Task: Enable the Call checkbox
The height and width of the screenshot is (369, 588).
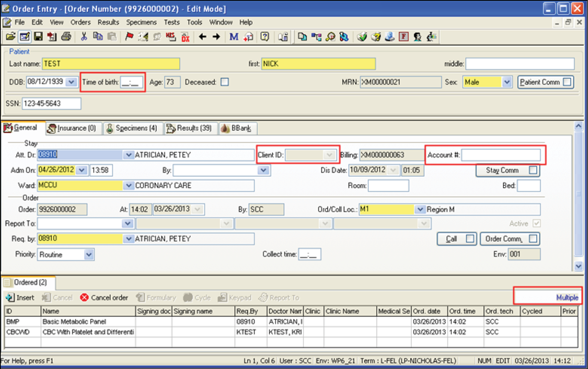Action: tap(470, 239)
